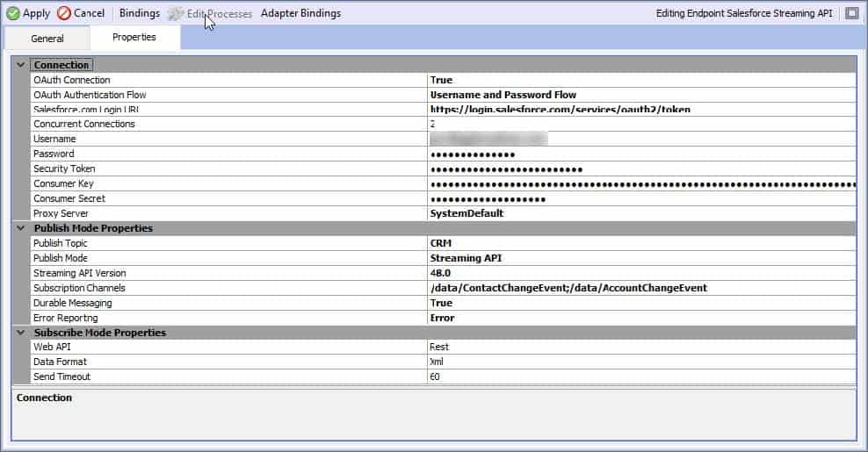The width and height of the screenshot is (868, 452).
Task: Click the blurred Username value field
Action: point(641,139)
